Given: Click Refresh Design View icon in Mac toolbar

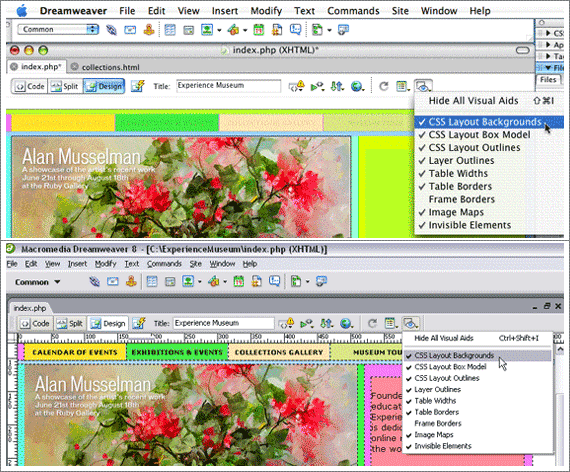Looking at the screenshot, I should click(x=384, y=87).
